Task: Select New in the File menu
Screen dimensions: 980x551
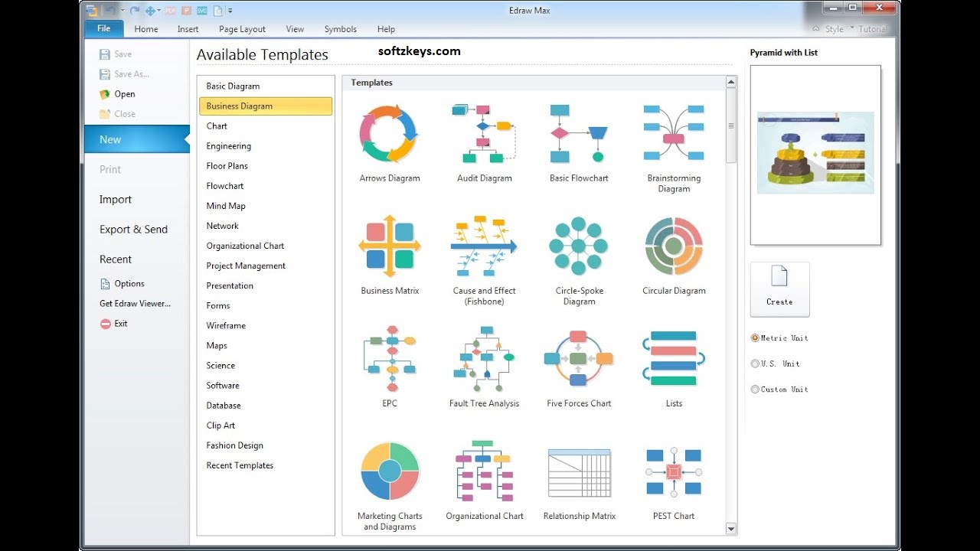Action: 136,139
